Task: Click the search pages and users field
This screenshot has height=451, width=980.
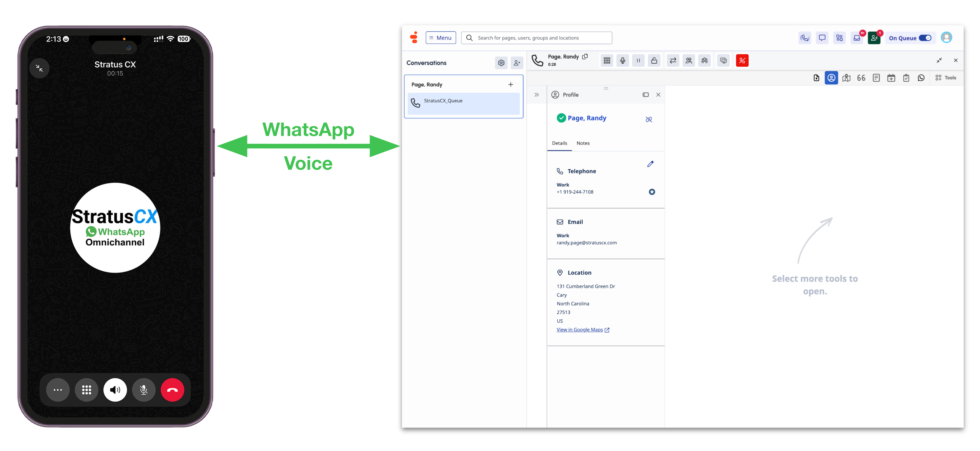Action: point(536,38)
